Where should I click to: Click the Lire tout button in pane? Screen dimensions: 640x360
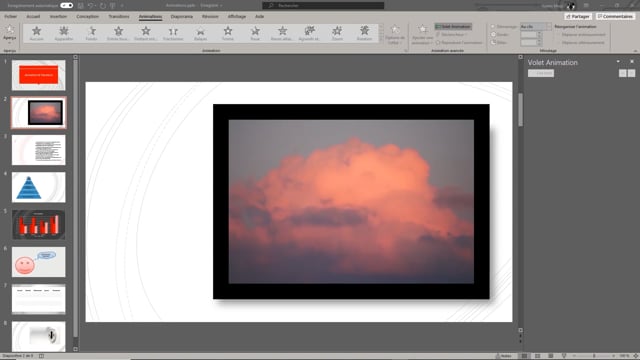pos(541,73)
